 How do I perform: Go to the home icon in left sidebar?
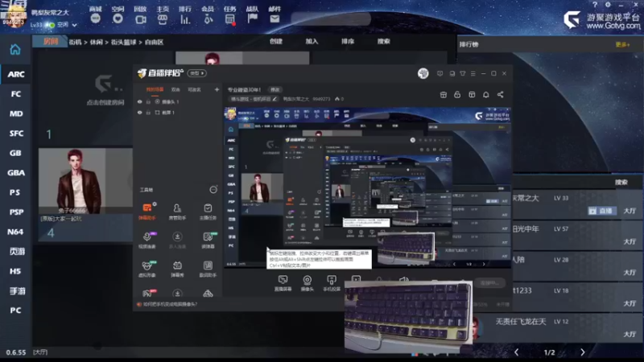(15, 50)
